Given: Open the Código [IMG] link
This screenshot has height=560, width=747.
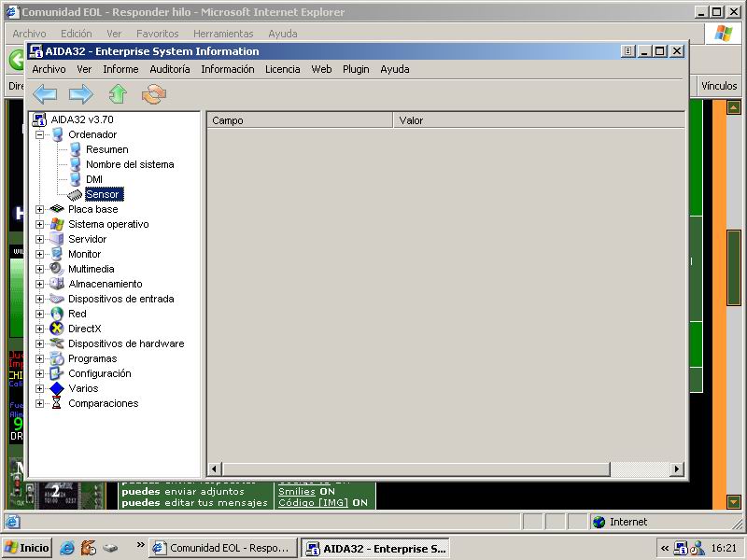Looking at the screenshot, I should 314,503.
